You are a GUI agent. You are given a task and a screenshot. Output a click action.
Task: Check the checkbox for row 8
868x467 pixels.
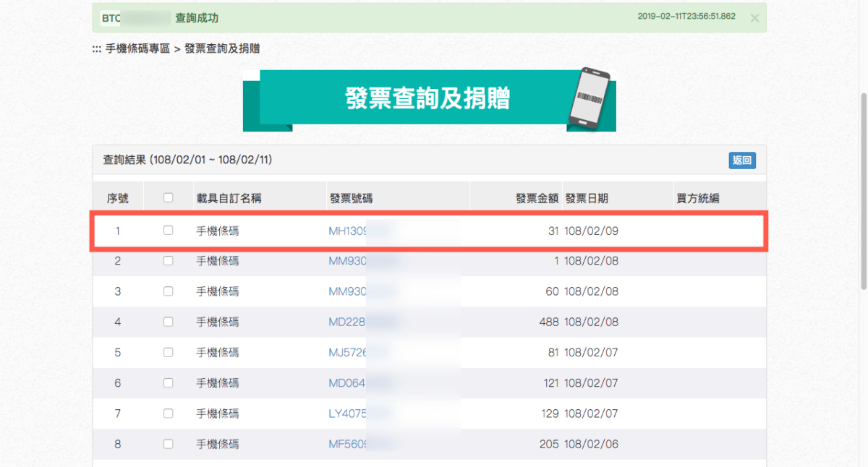coord(169,444)
